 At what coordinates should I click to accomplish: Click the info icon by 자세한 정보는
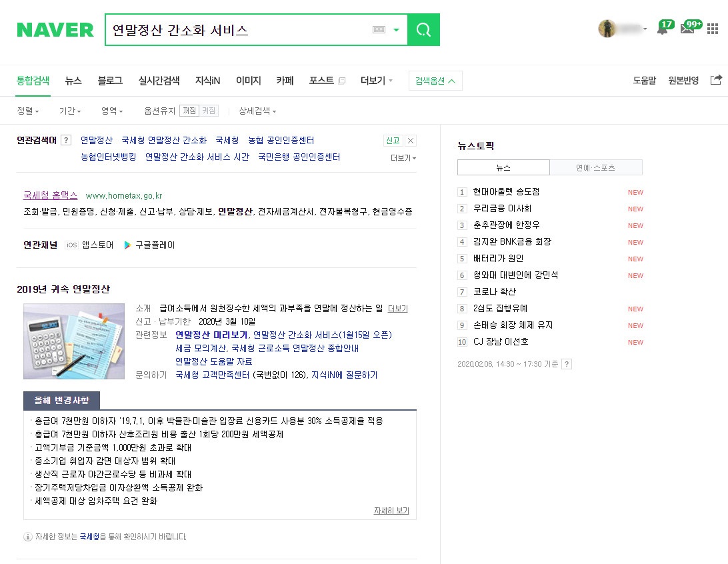click(28, 537)
